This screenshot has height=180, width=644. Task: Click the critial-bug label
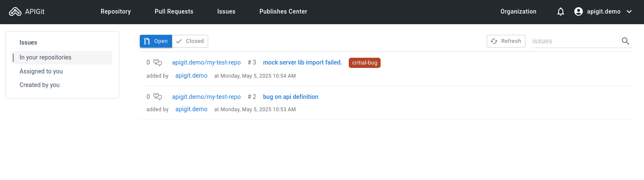(x=364, y=63)
